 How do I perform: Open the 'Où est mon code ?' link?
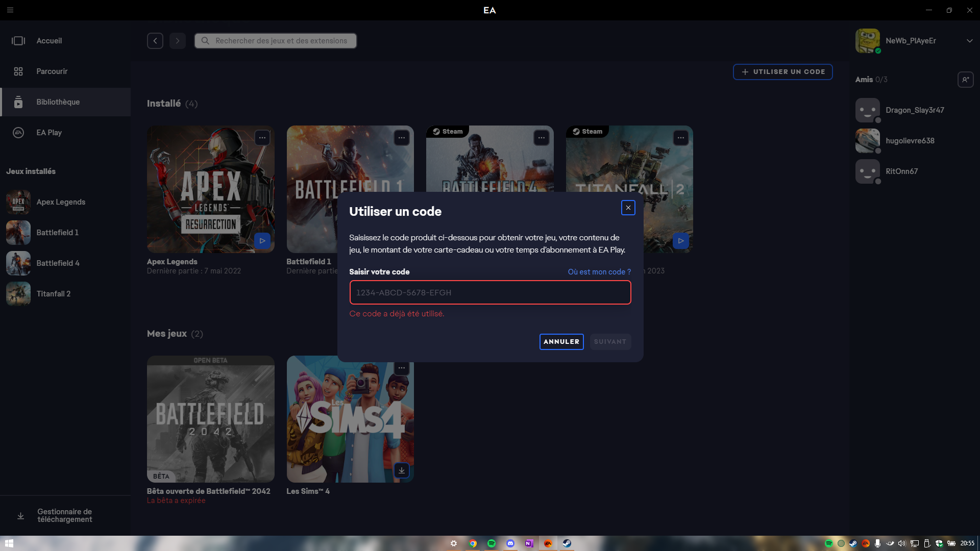599,272
